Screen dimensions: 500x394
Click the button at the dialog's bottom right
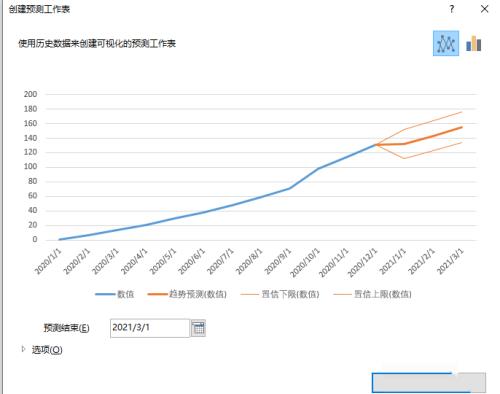click(429, 382)
